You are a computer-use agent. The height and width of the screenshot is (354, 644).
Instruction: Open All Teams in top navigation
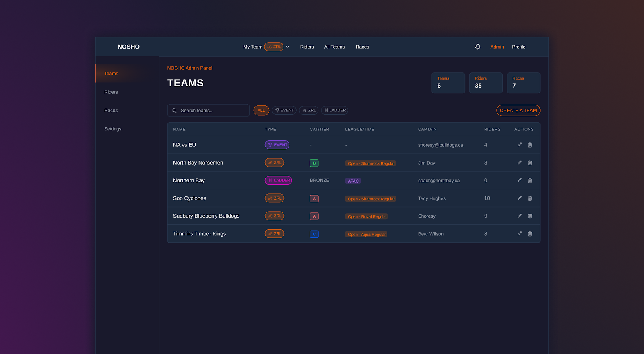334,47
